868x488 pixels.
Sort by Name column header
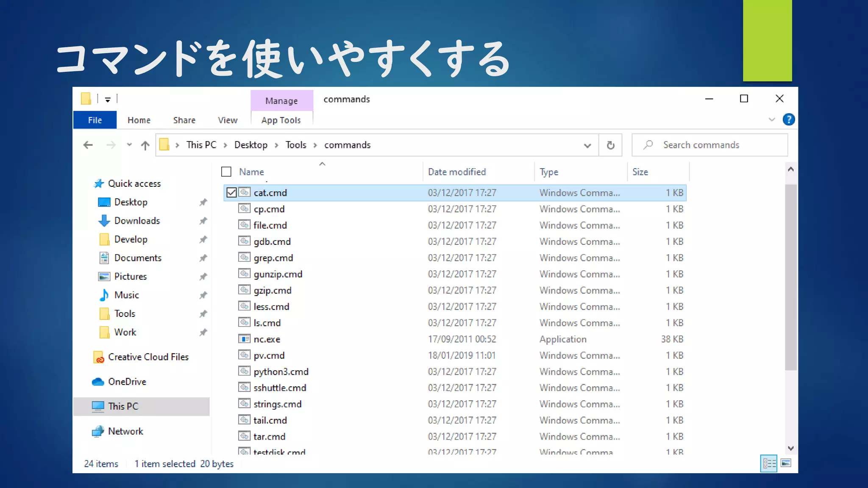[x=252, y=172]
